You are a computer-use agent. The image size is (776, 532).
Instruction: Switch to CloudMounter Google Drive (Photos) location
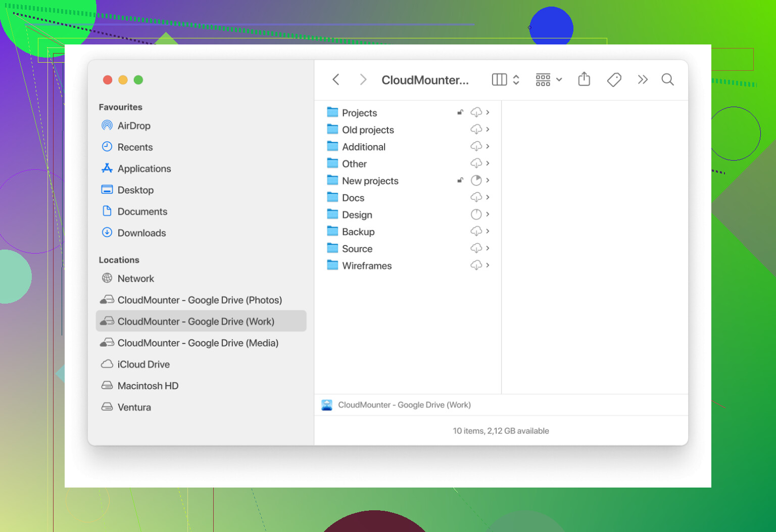[199, 300]
